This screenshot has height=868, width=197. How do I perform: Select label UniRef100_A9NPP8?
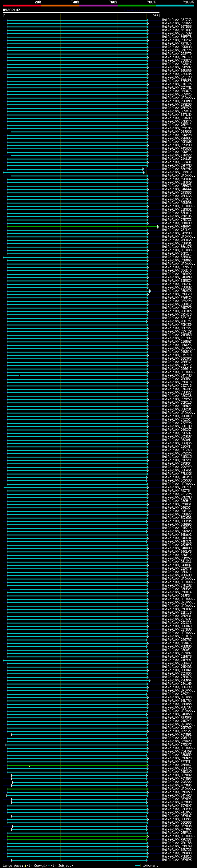click(177, 135)
